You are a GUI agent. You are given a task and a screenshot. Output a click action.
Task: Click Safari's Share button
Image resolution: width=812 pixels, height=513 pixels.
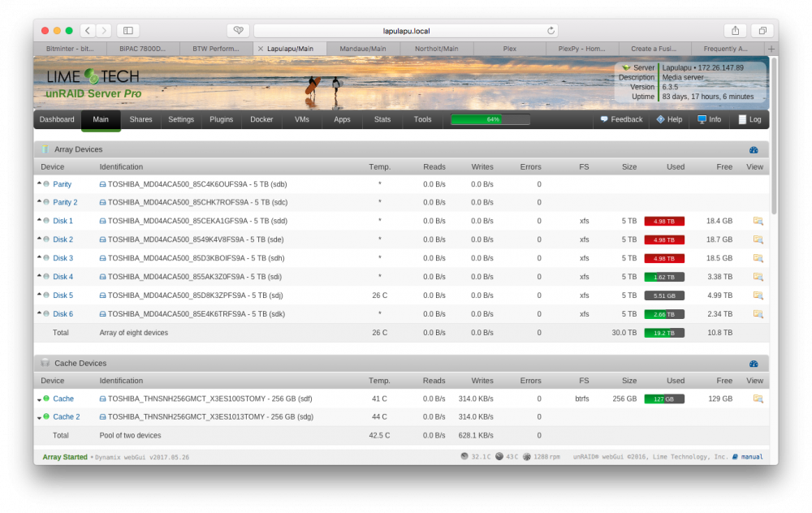[x=735, y=31]
